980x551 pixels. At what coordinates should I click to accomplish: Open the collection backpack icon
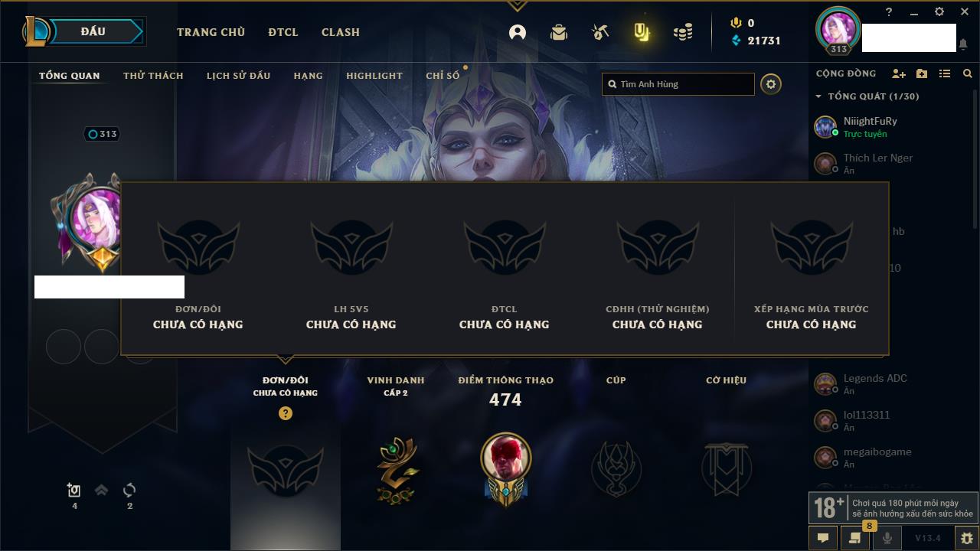coord(559,32)
